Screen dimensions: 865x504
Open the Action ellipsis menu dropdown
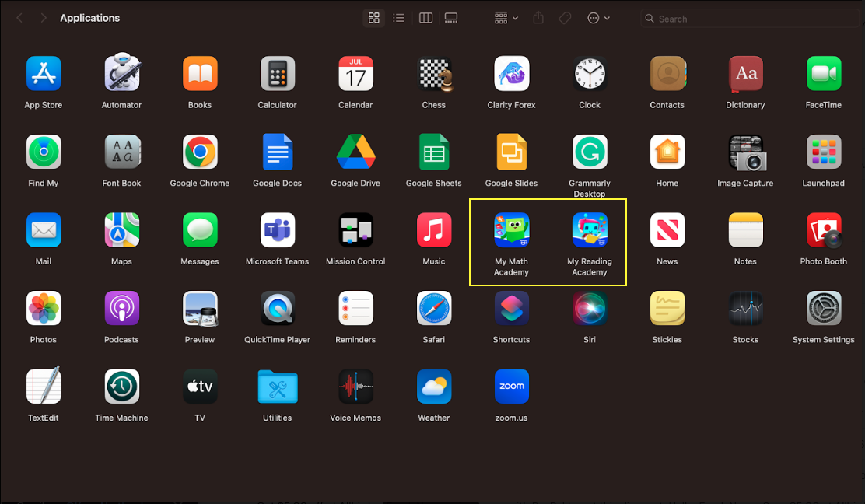point(598,18)
